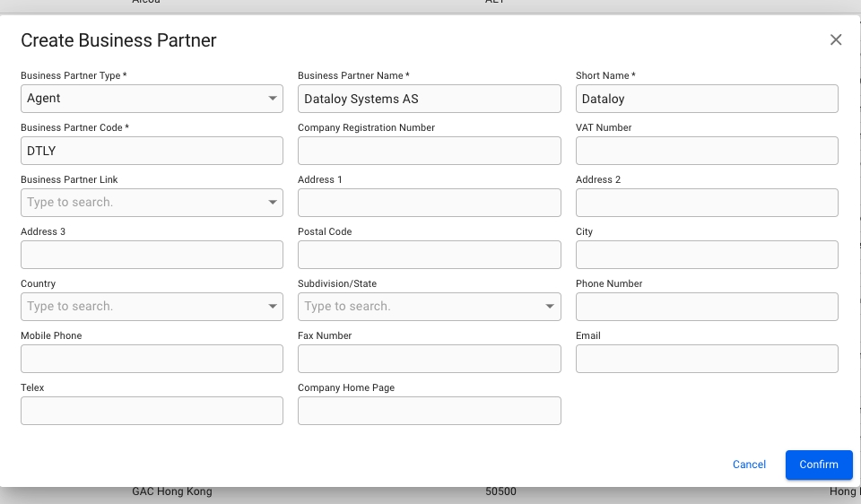The image size is (861, 504).
Task: Open the Business Partner Type dropdown
Action: [273, 99]
